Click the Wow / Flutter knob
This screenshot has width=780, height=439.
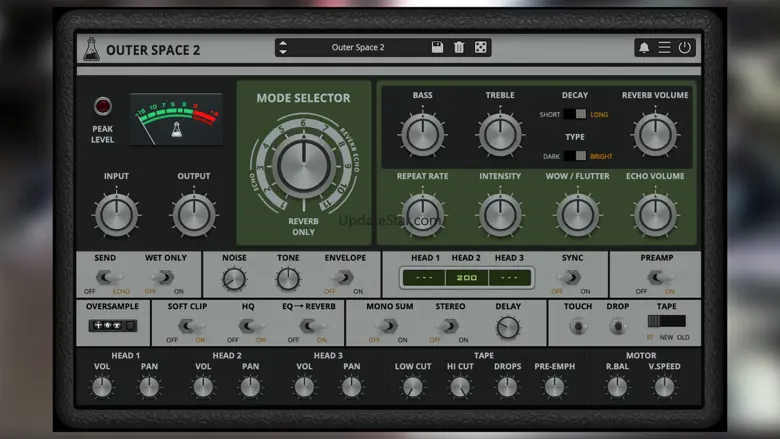(x=578, y=215)
